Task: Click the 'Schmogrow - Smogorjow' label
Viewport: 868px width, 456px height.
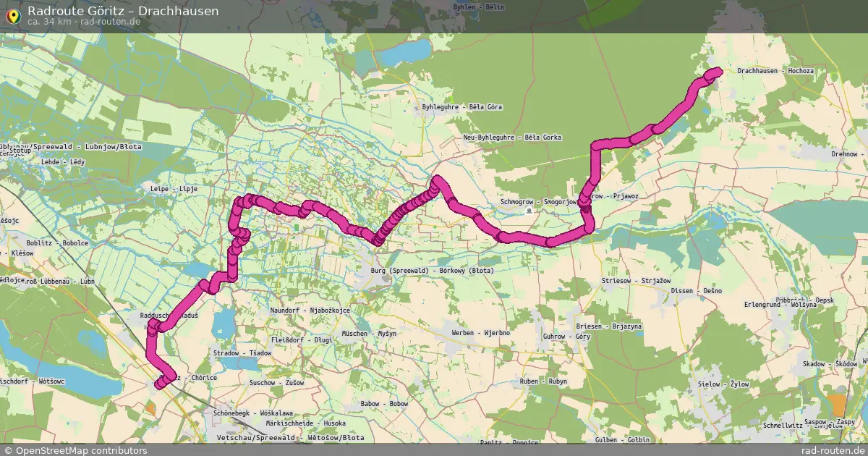Action: pyautogui.click(x=540, y=203)
